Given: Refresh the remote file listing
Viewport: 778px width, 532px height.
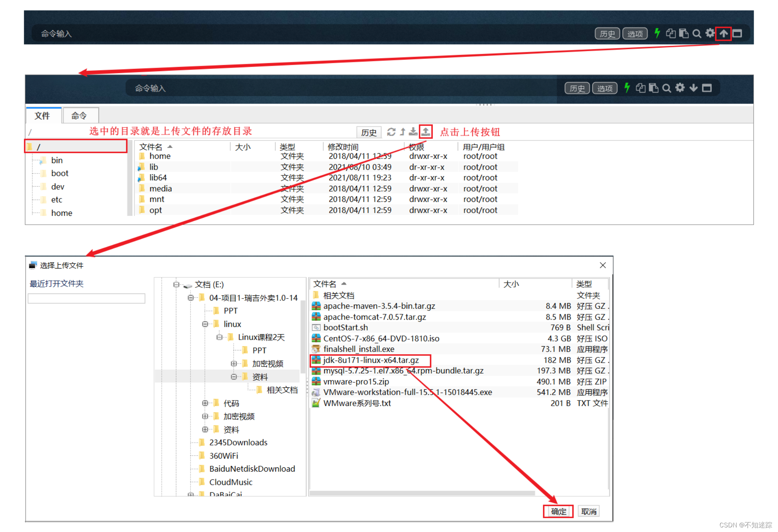Looking at the screenshot, I should point(392,132).
